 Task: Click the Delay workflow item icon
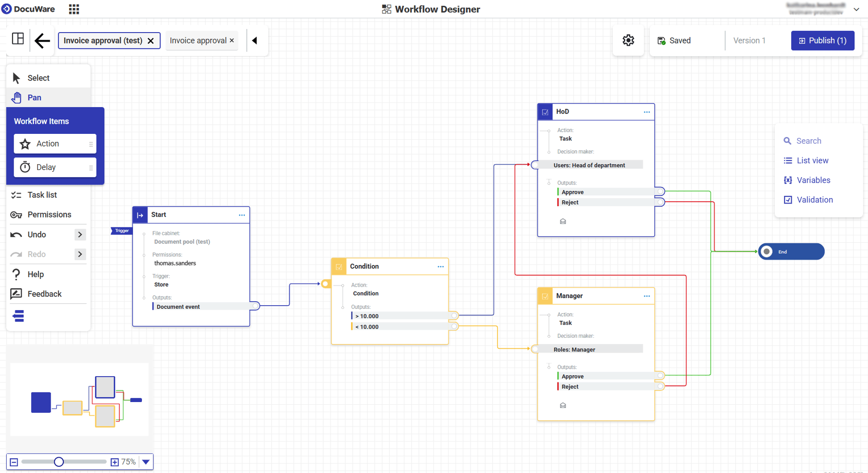tap(26, 167)
